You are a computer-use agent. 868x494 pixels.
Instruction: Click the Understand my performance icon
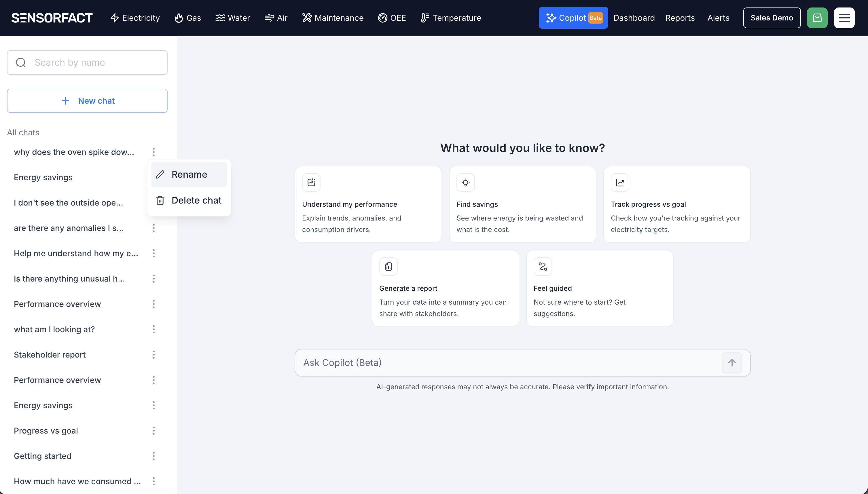coord(311,183)
